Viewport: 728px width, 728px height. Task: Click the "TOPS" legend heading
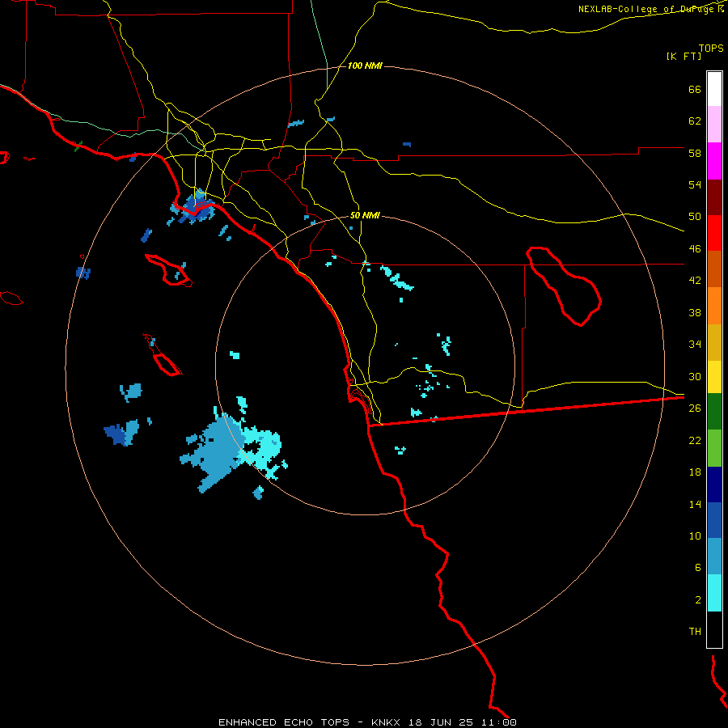tap(711, 49)
